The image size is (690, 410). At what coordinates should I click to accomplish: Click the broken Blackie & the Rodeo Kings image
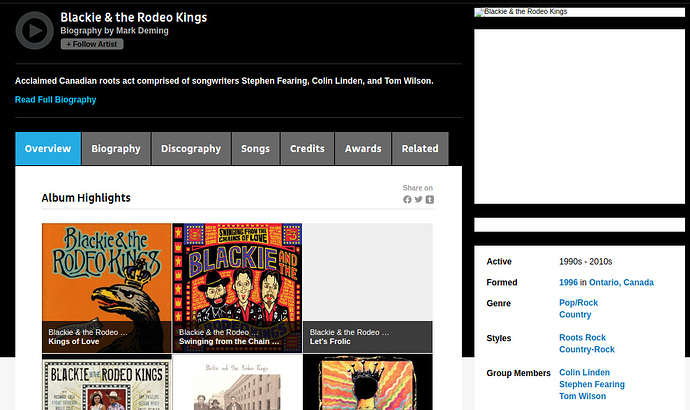[x=579, y=12]
